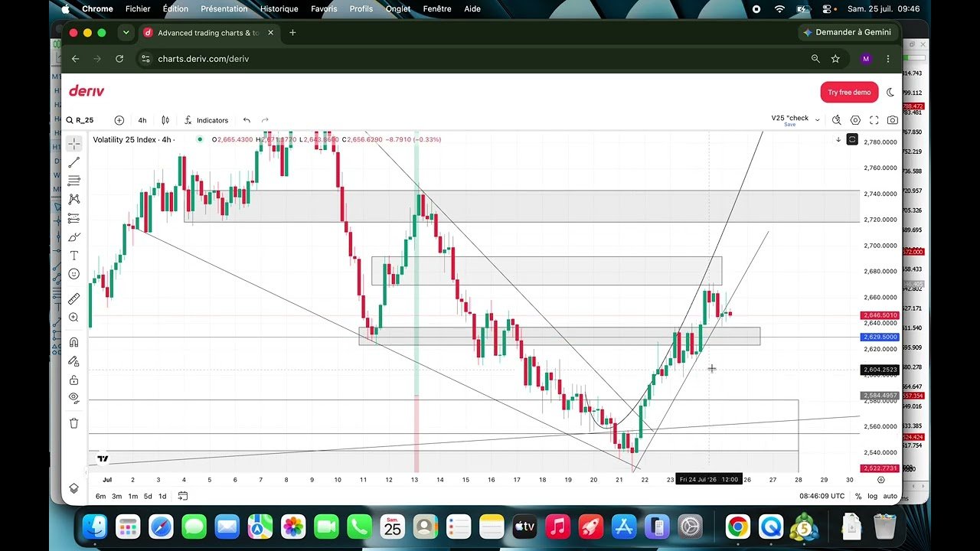Expand the tab search chevron

click(x=125, y=33)
